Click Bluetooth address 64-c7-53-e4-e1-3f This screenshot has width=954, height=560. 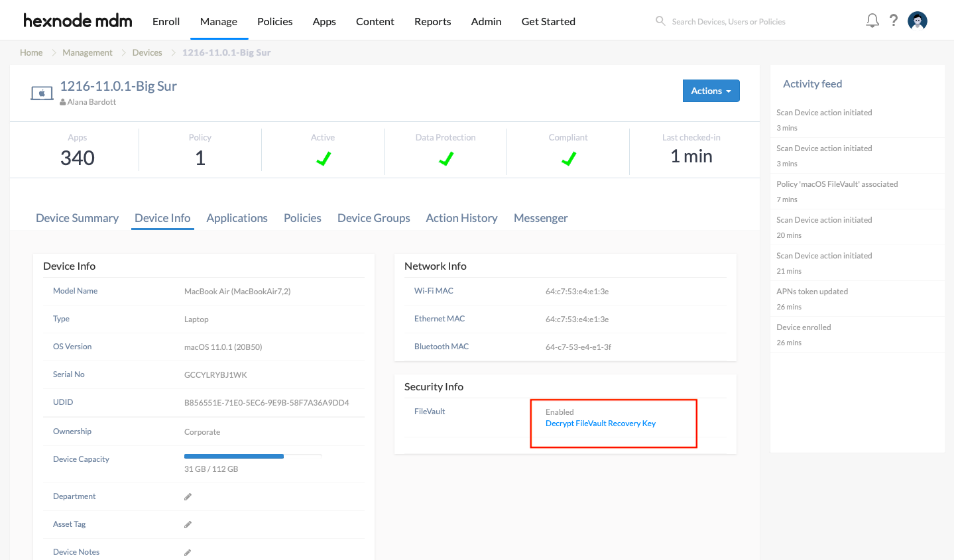tap(579, 347)
